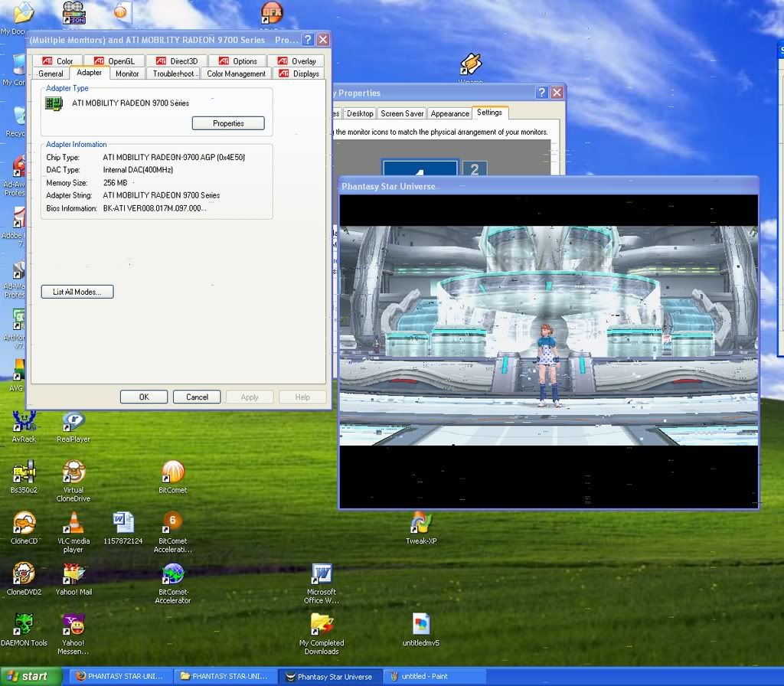Switch to the General tab

pos(51,73)
